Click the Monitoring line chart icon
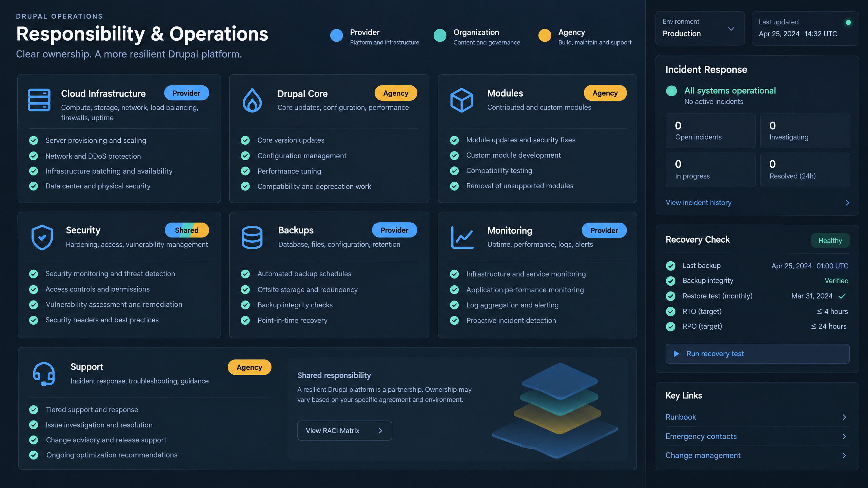The width and height of the screenshot is (868, 488). [x=462, y=238]
